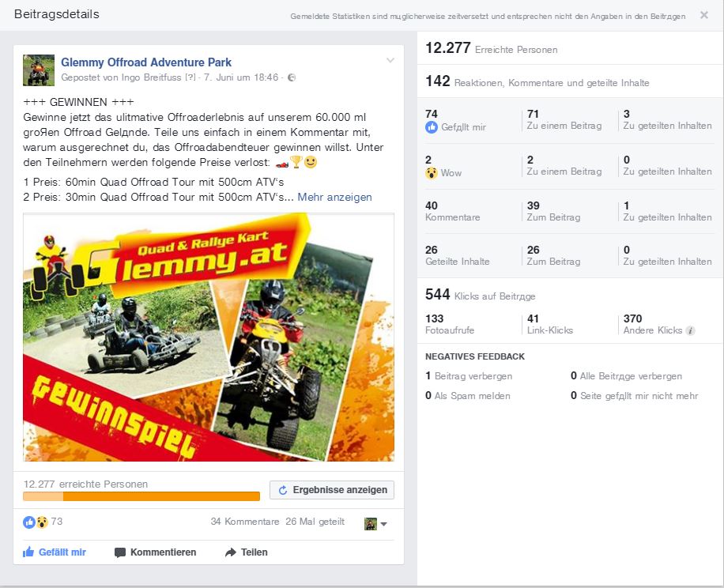Click 1 Beitrag verbergen entry

coord(469,375)
